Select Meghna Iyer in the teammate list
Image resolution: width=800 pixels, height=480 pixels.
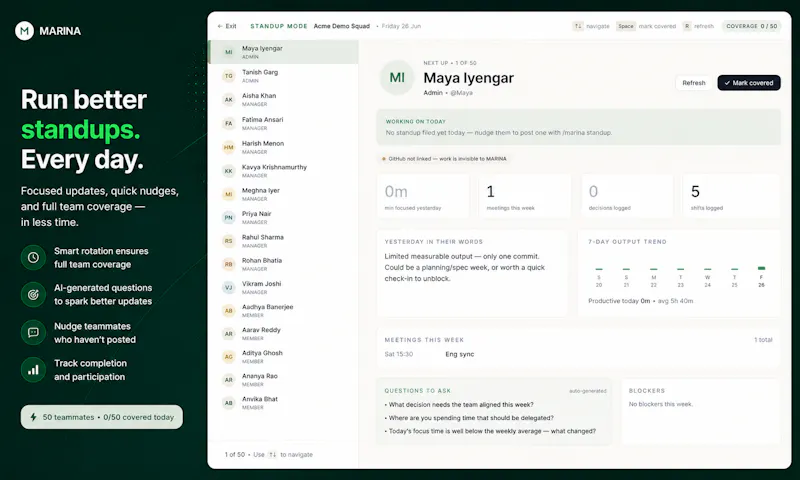coord(283,194)
